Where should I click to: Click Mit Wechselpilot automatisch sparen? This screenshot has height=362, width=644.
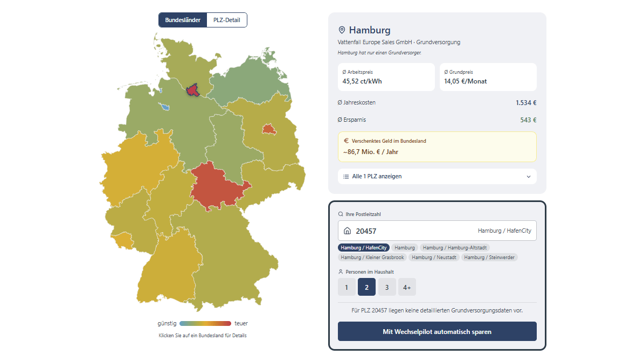[437, 331]
